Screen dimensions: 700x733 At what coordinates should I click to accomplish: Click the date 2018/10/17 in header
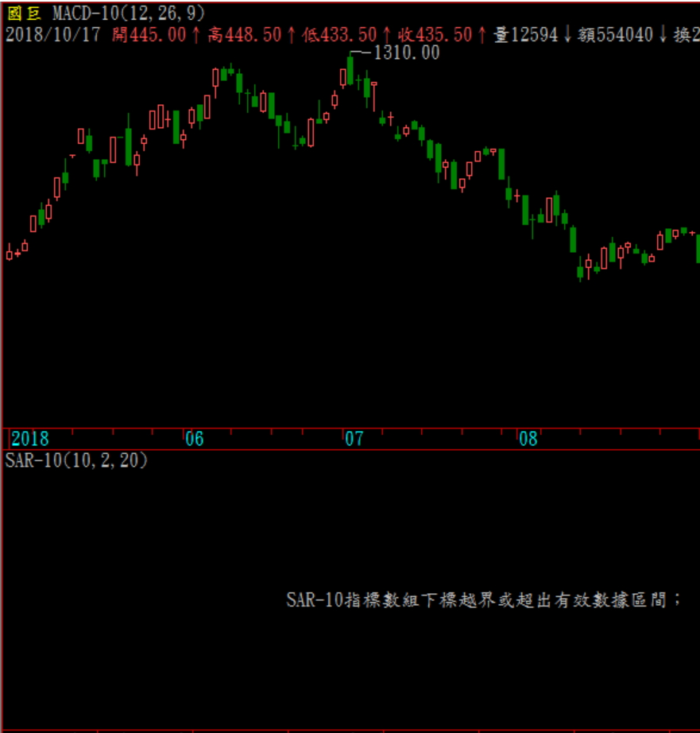pos(52,35)
